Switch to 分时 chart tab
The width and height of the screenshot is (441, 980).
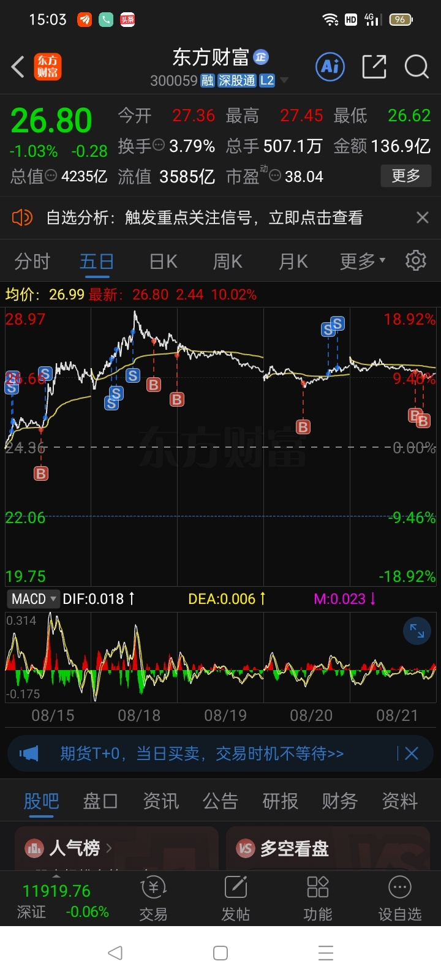coord(32,262)
